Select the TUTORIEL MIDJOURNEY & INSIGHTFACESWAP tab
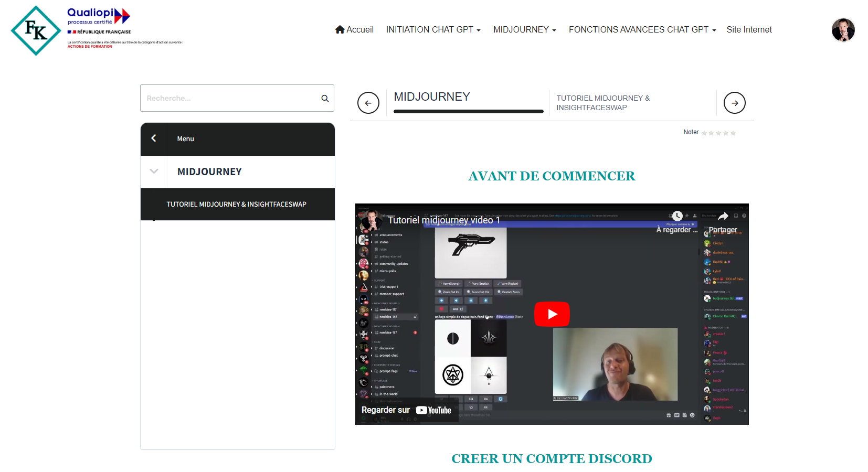The image size is (868, 472). coord(602,103)
